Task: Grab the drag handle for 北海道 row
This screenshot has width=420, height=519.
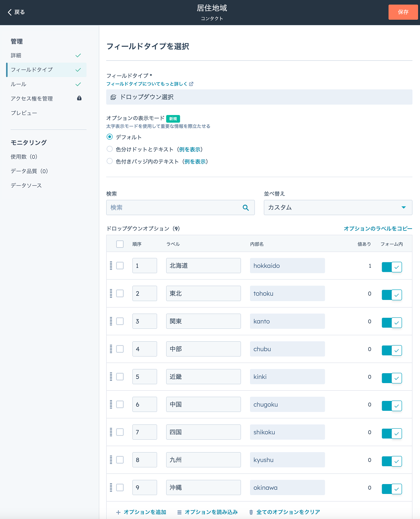Action: click(x=111, y=266)
